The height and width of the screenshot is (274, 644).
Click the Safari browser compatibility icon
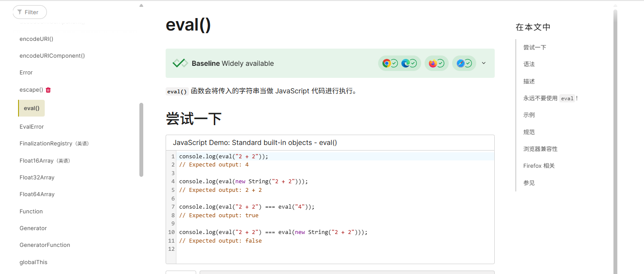(x=460, y=63)
